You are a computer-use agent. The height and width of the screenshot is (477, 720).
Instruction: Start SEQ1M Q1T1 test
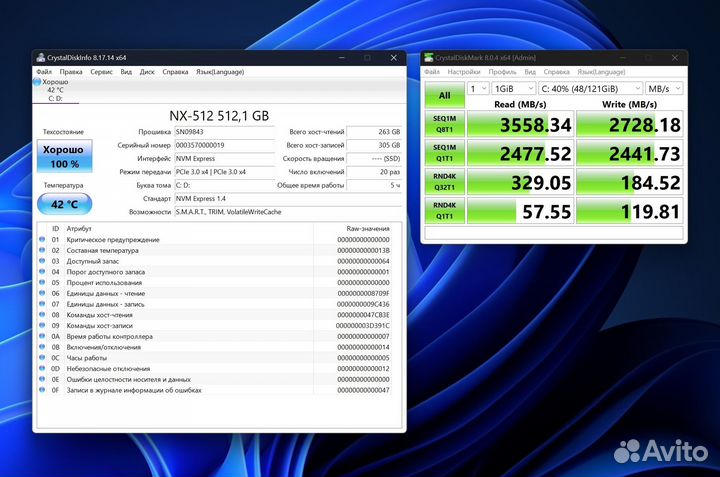[x=444, y=153]
